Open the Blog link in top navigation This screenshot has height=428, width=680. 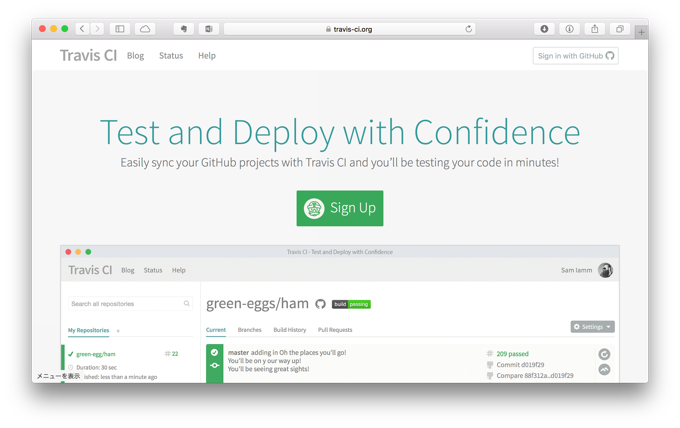pos(135,56)
